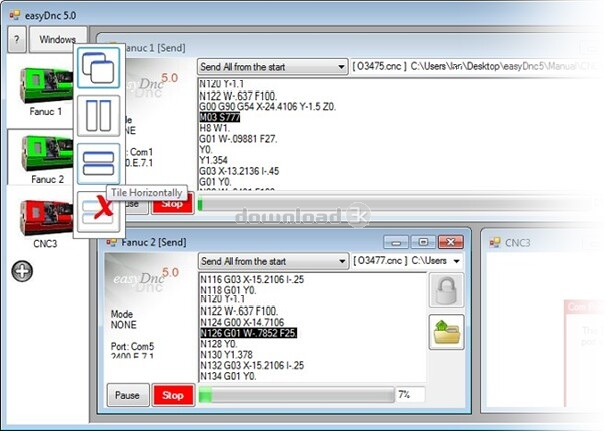The image size is (607, 431).
Task: Select line G01 W-.09881 F27.
Action: (x=238, y=139)
